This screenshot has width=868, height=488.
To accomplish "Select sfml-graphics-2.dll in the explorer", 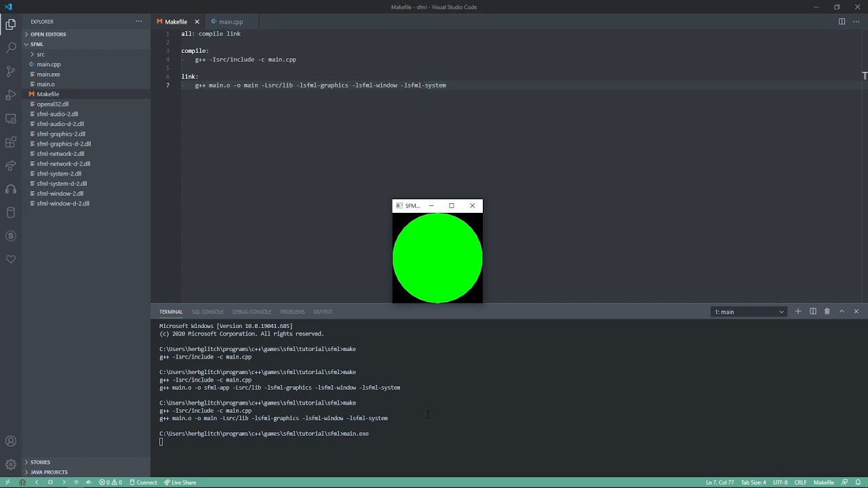I will coord(86,134).
